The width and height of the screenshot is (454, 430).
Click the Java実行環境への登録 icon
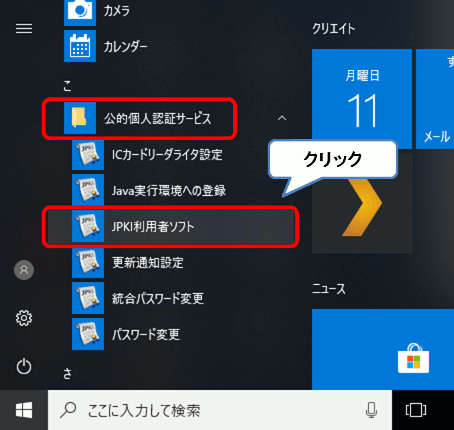click(88, 190)
